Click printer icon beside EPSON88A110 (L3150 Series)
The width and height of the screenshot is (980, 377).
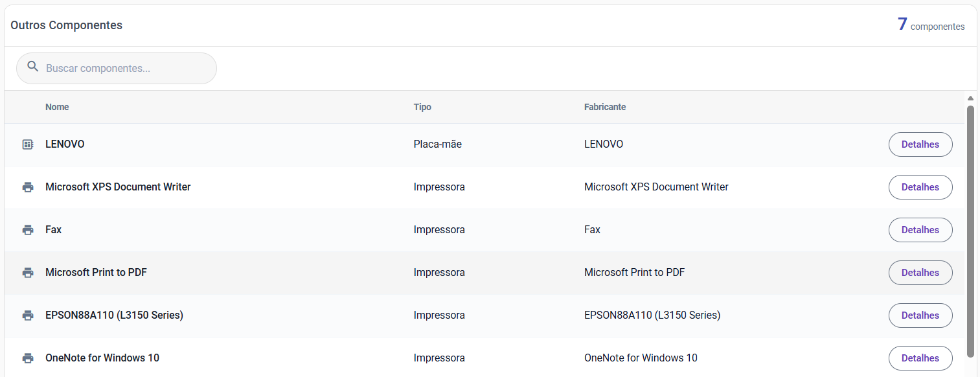(28, 315)
